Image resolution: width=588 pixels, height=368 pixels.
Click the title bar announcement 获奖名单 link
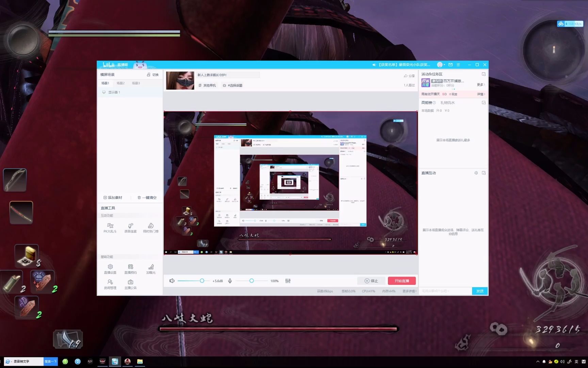[x=404, y=64]
